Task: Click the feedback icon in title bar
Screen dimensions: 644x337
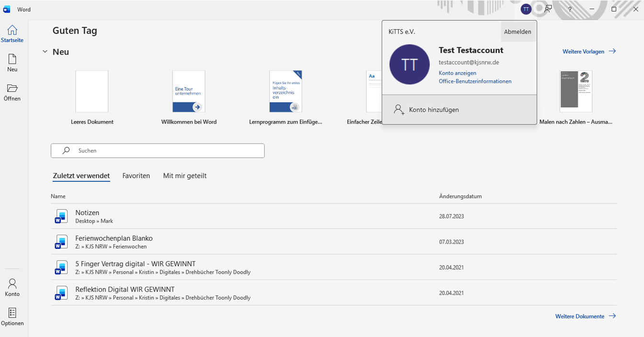Action: pyautogui.click(x=548, y=9)
